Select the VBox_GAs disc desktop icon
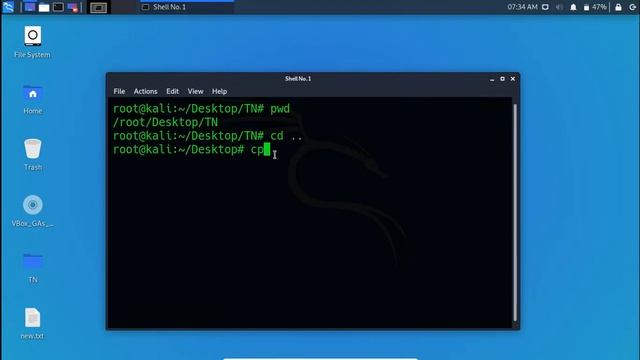 pyautogui.click(x=33, y=211)
